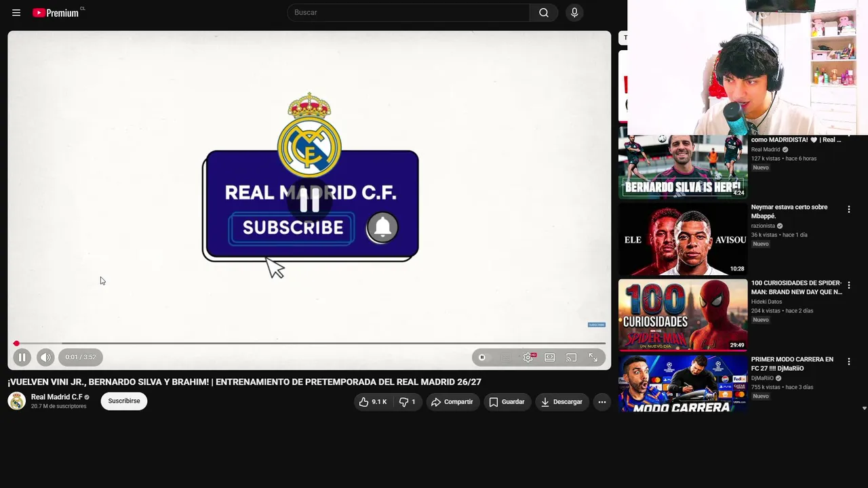The width and height of the screenshot is (868, 488).
Task: Open the Modo Carrera video thumbnail
Action: point(683,384)
